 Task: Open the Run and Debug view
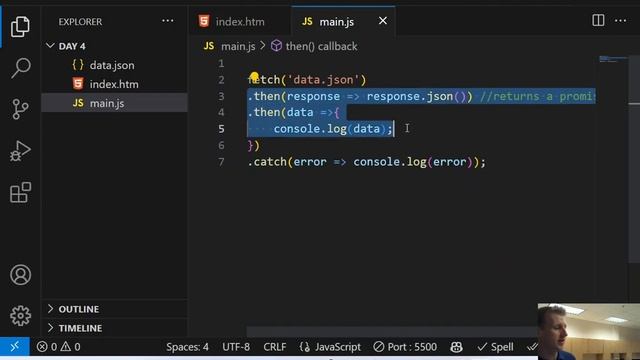(20, 151)
